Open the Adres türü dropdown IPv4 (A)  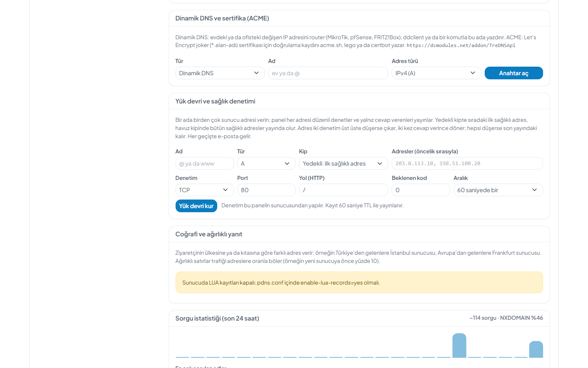(436, 73)
